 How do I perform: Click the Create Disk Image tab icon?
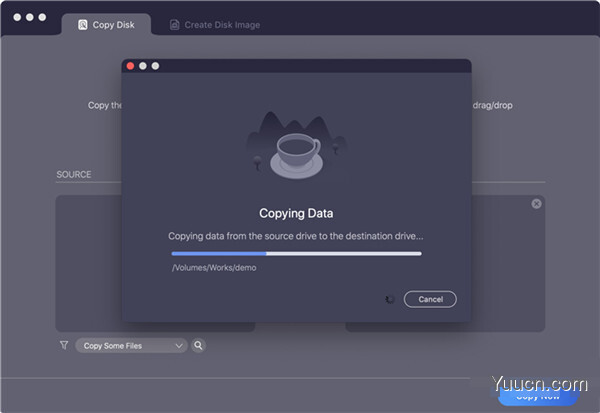pos(174,25)
